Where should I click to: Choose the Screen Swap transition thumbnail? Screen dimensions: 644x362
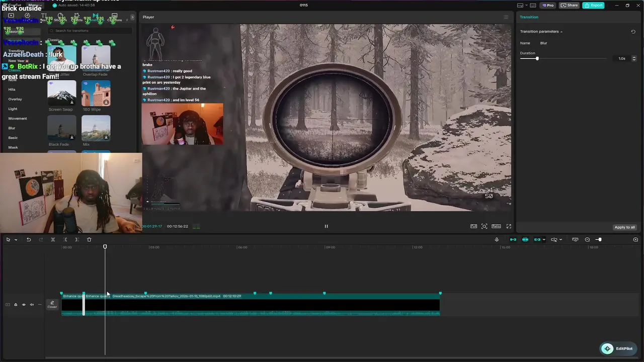tap(62, 94)
